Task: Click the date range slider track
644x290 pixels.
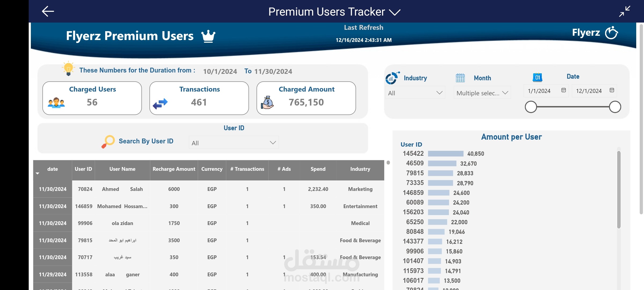Action: (x=573, y=107)
